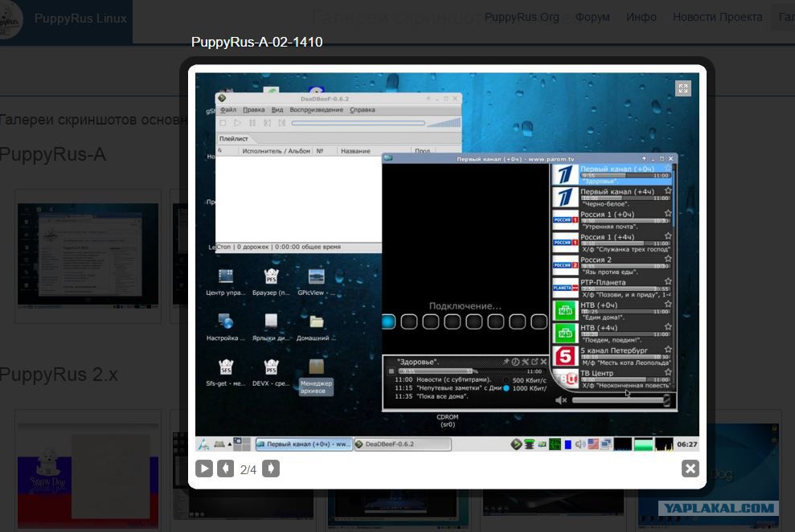Select Россия 2 channel logo
795x532 pixels.
pyautogui.click(x=565, y=265)
